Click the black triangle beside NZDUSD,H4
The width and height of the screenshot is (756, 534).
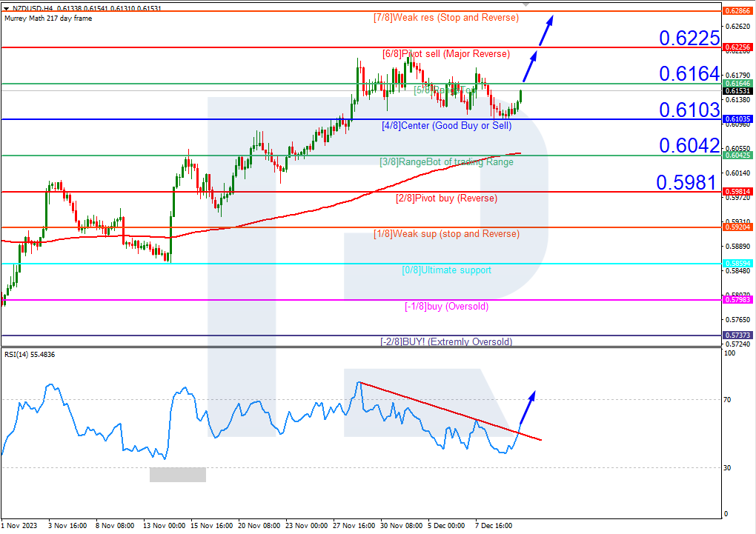tap(5, 7)
